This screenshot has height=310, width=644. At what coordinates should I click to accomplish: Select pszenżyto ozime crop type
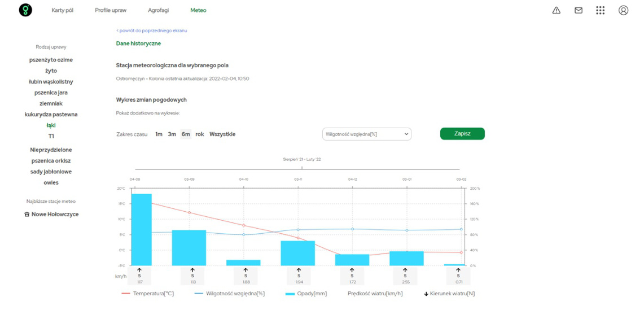click(51, 60)
